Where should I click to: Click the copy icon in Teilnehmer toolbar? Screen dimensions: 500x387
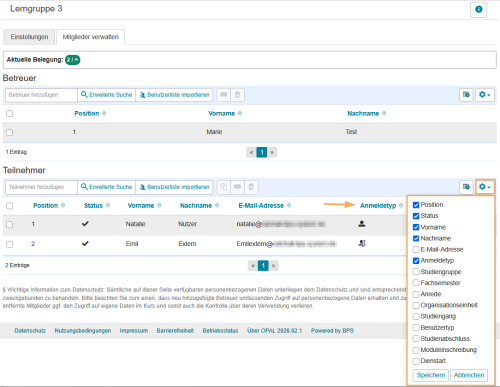tap(224, 187)
